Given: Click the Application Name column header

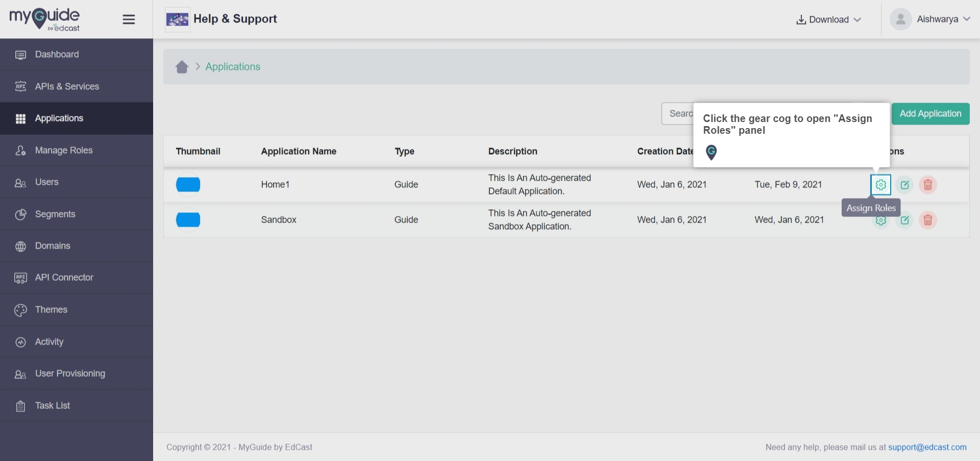Looking at the screenshot, I should (299, 152).
